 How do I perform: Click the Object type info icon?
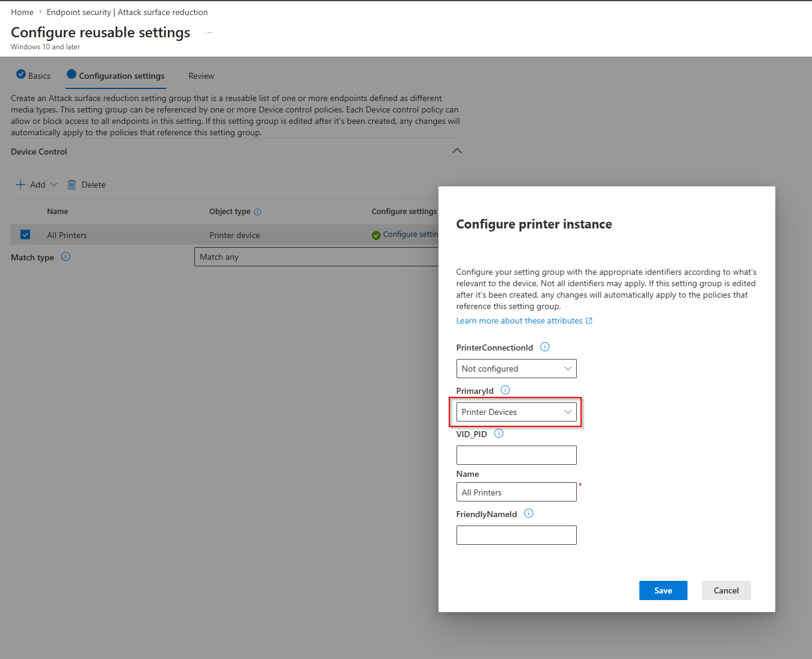pos(257,212)
